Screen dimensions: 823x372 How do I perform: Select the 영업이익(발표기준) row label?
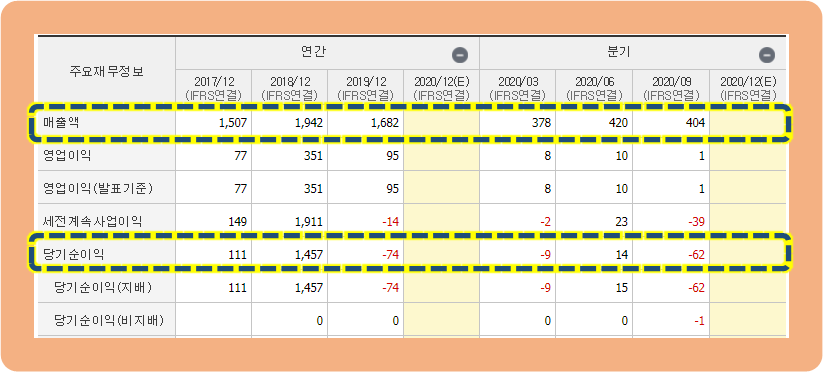[x=98, y=188]
